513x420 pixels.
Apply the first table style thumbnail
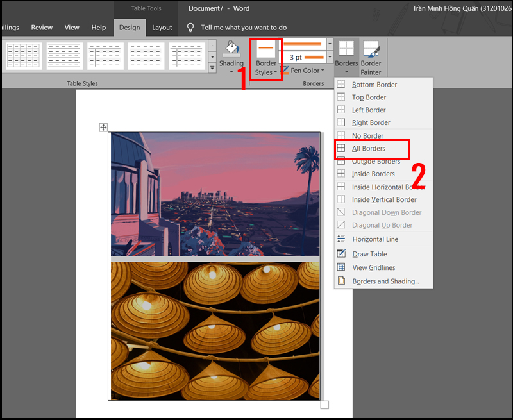click(24, 56)
